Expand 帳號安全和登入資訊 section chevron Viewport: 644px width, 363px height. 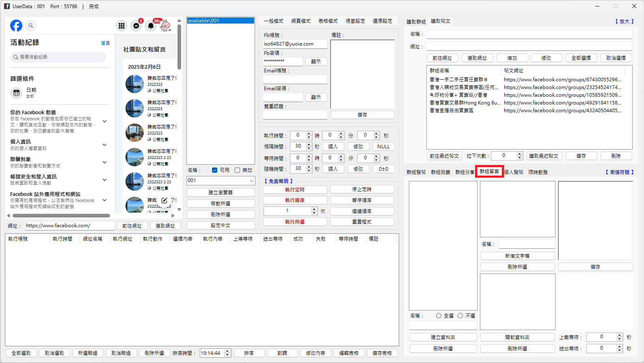(104, 180)
